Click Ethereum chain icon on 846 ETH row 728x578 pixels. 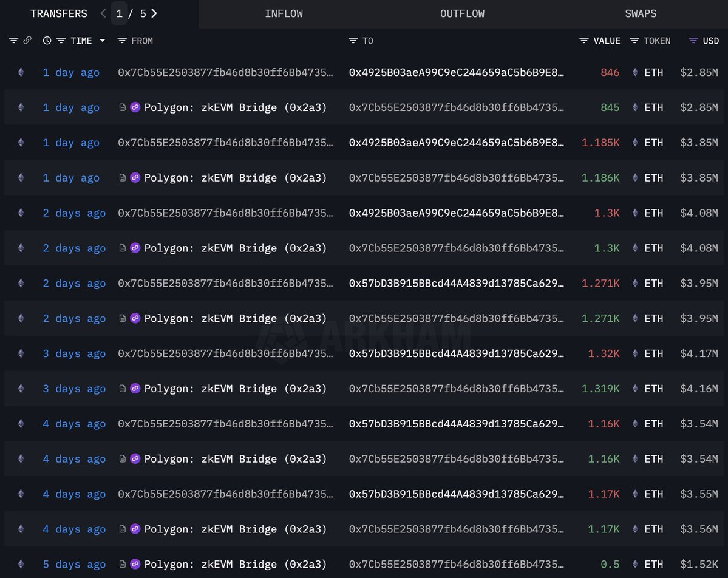21,72
